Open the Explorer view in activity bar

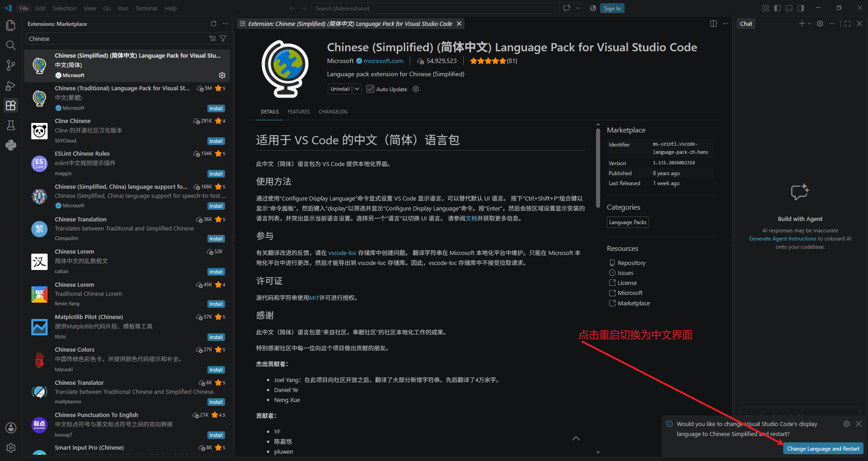(x=11, y=25)
